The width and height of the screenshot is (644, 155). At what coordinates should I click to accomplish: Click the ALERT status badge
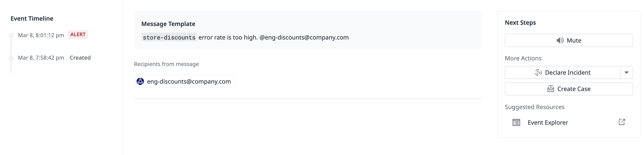coord(78,35)
